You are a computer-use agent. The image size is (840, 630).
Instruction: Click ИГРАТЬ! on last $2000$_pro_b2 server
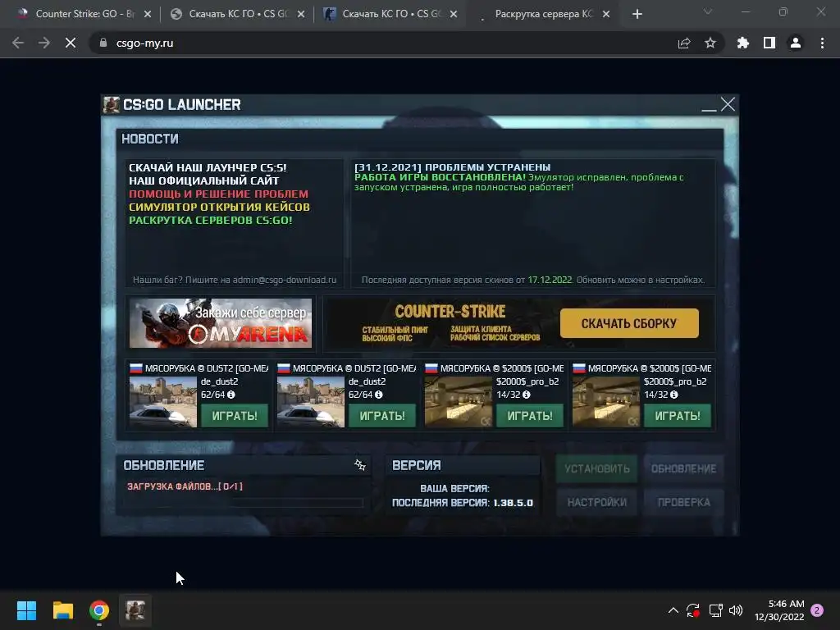(677, 416)
